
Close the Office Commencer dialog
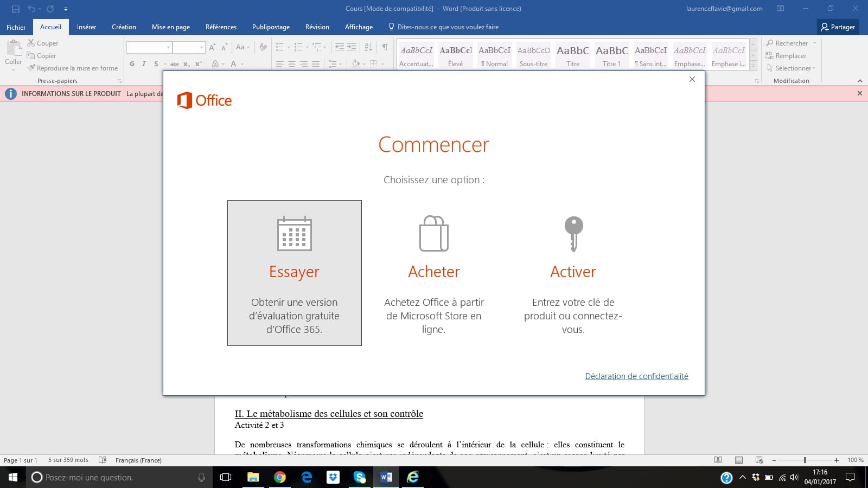[692, 79]
